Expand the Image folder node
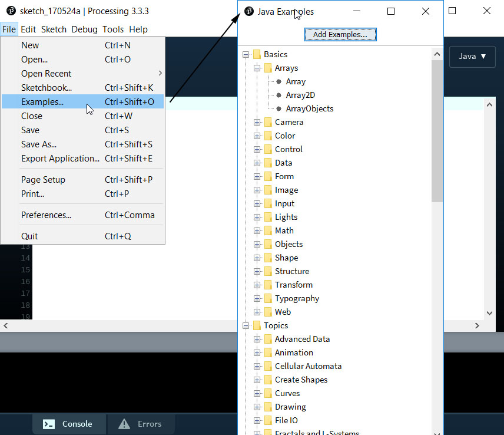Viewport: 504px width, 435px height. coord(257,190)
